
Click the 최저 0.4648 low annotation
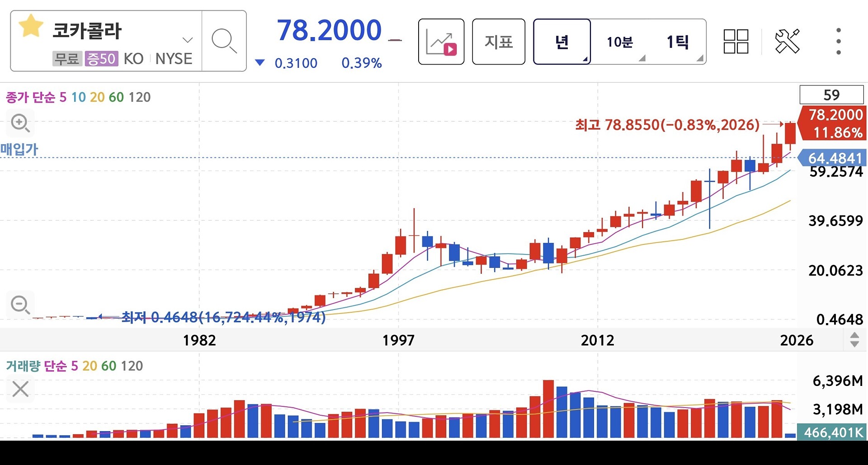224,317
